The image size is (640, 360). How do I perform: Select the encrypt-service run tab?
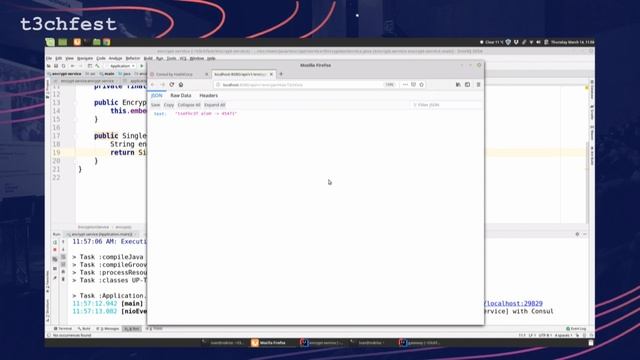pyautogui.click(x=101, y=234)
